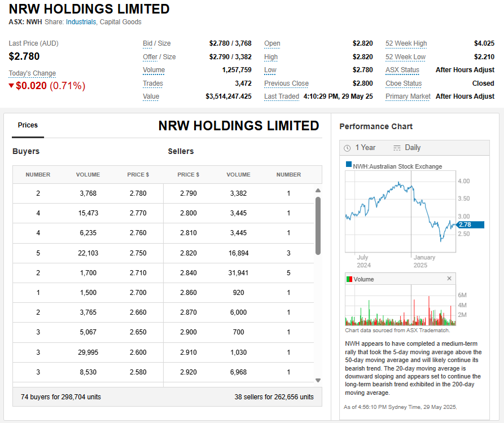Click the Last Traded label
This screenshot has width=504, height=423.
pos(281,96)
